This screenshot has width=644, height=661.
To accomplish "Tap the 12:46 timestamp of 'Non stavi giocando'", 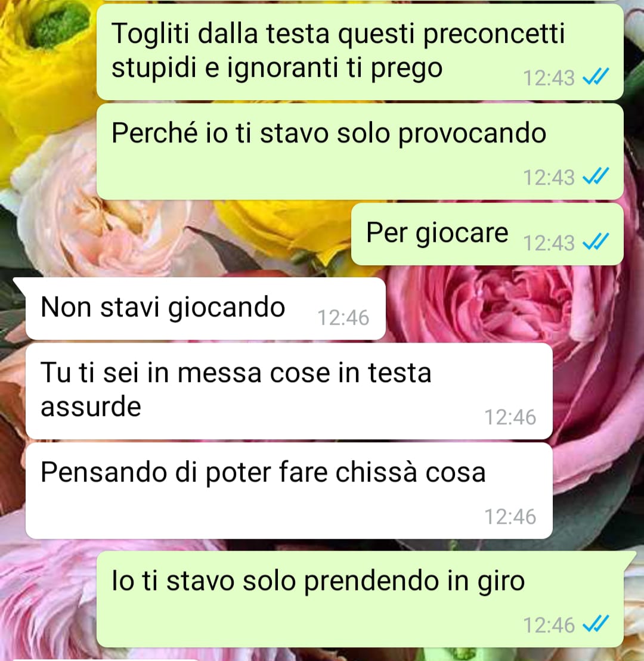I will click(x=343, y=318).
